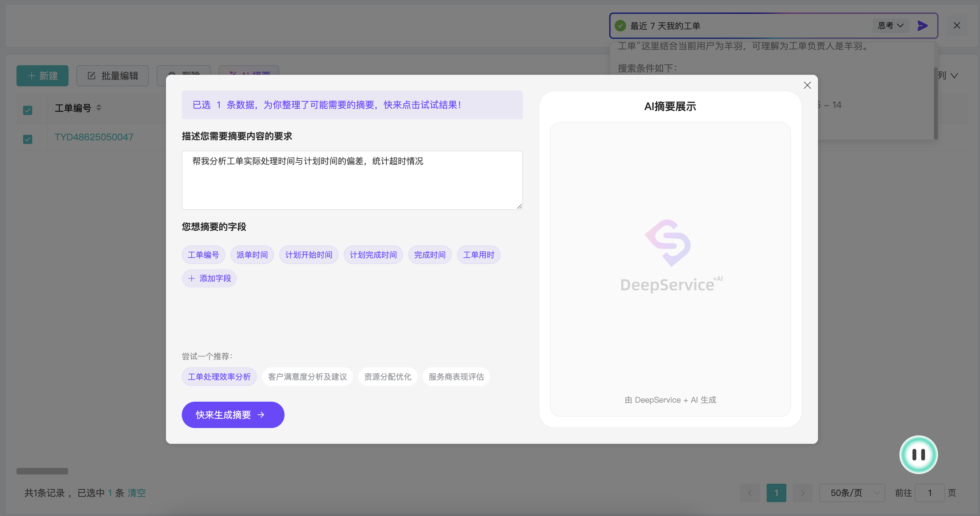
Task: Open work order TYD48625050047 link
Action: pyautogui.click(x=94, y=137)
